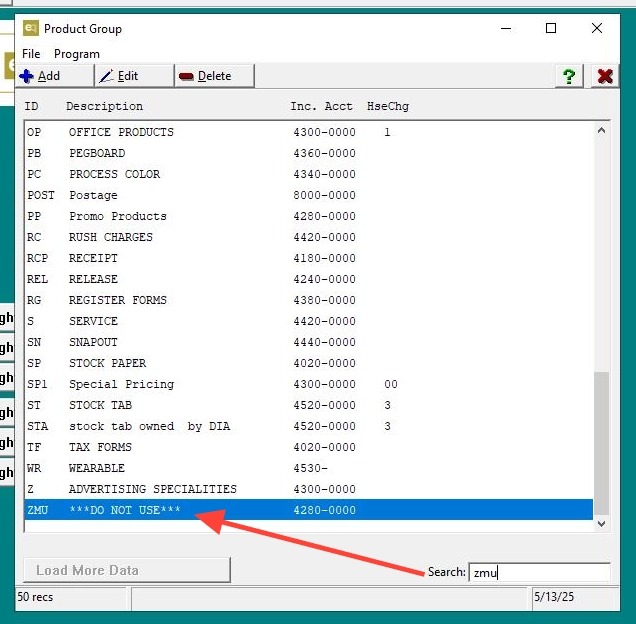636x624 pixels.
Task: Click account 8000-0000 in Postage row
Action: (x=324, y=195)
